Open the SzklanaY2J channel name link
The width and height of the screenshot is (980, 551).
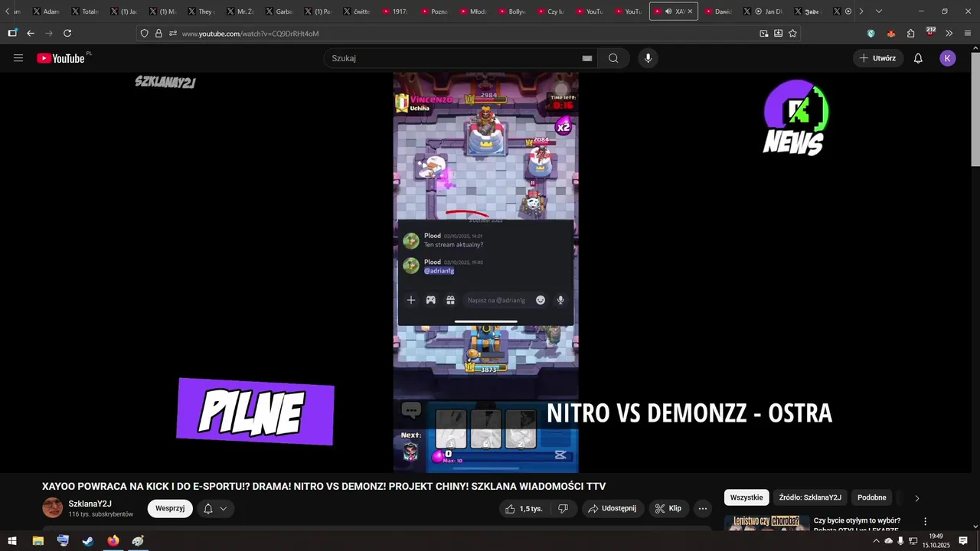click(x=90, y=504)
